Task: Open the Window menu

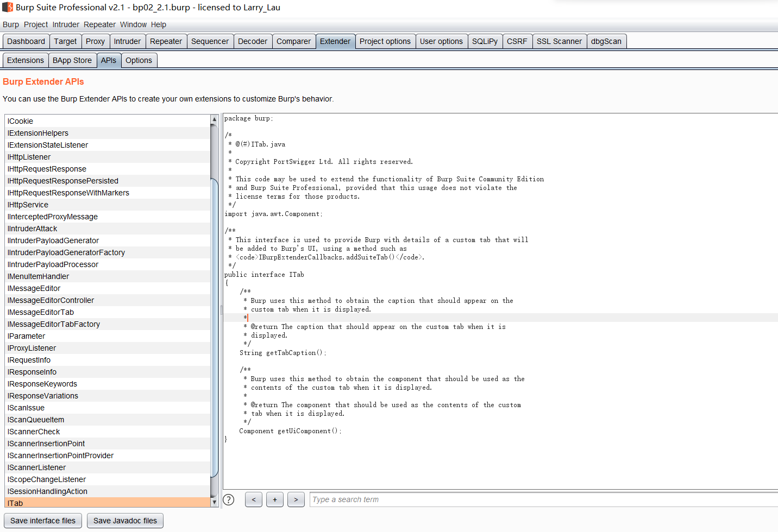Action: coord(133,24)
